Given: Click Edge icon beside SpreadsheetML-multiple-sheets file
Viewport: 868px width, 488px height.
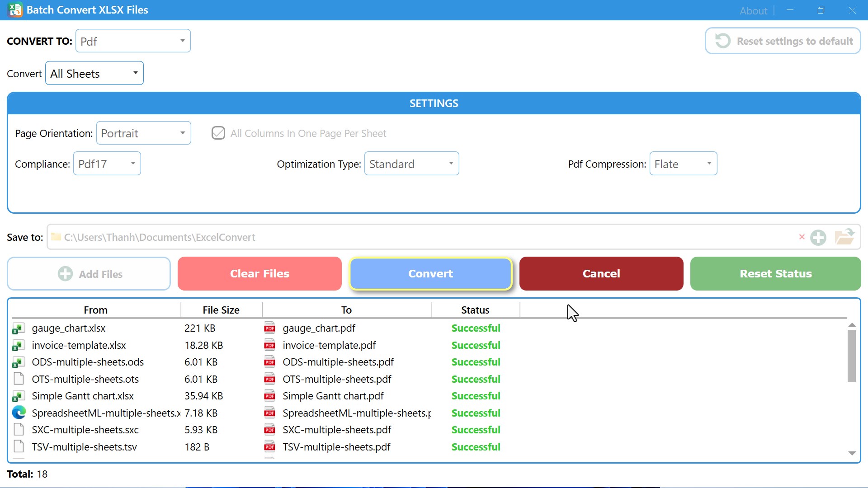Looking at the screenshot, I should click(x=19, y=413).
